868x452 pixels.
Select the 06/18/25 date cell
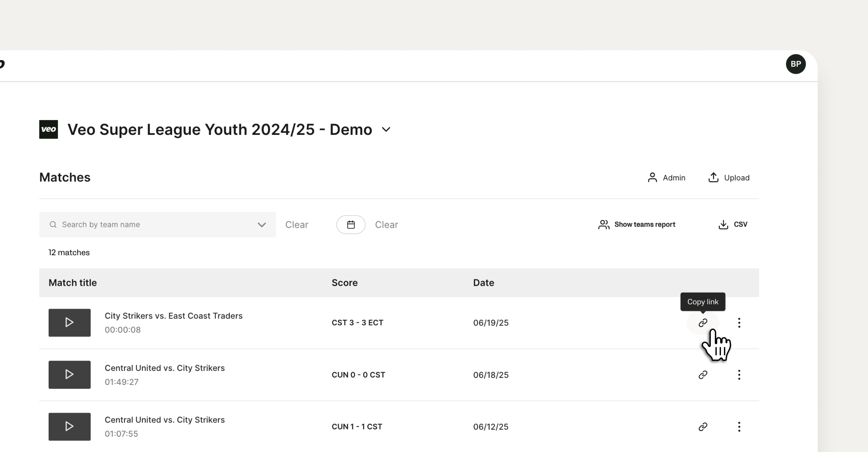[x=491, y=375]
